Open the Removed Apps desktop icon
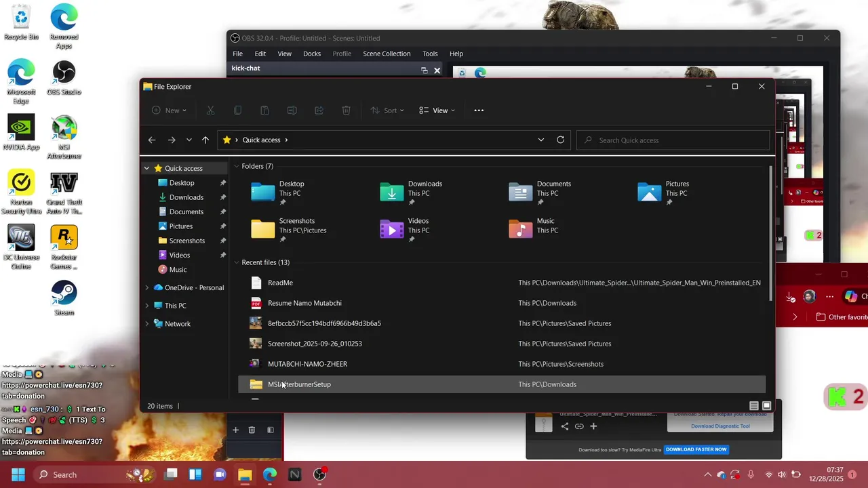This screenshot has height=488, width=868. (x=64, y=27)
